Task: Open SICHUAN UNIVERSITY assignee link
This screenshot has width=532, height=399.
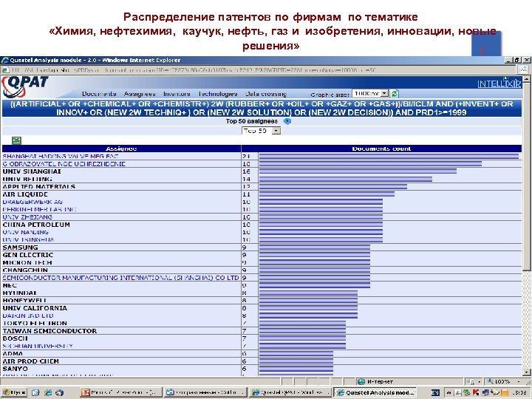Action: pos(38,346)
